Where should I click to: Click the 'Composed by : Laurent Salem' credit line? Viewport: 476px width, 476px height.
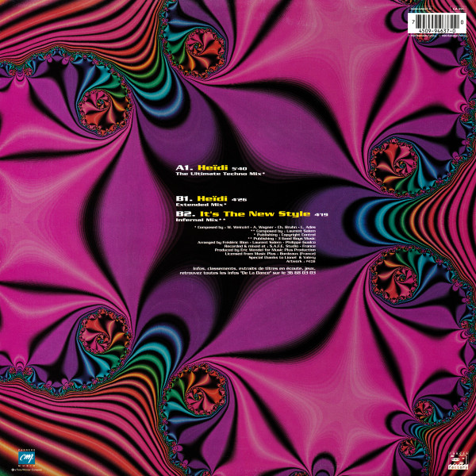283,231
